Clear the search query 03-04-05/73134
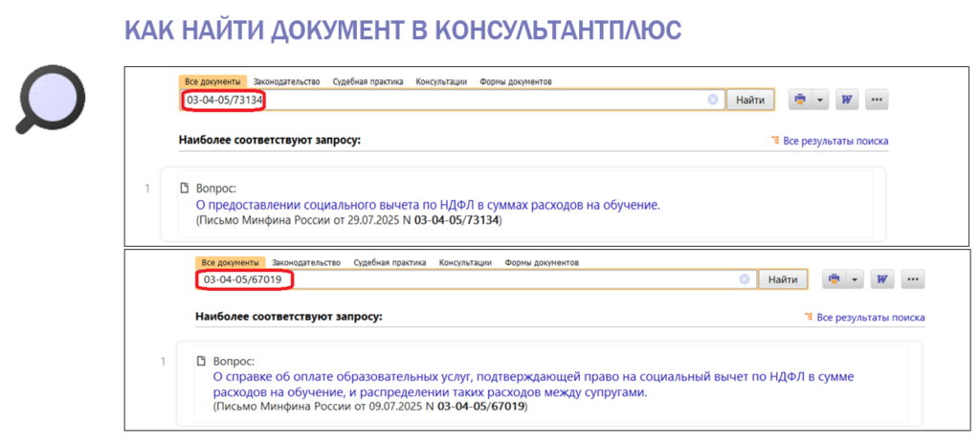This screenshot has width=980, height=445. point(712,100)
